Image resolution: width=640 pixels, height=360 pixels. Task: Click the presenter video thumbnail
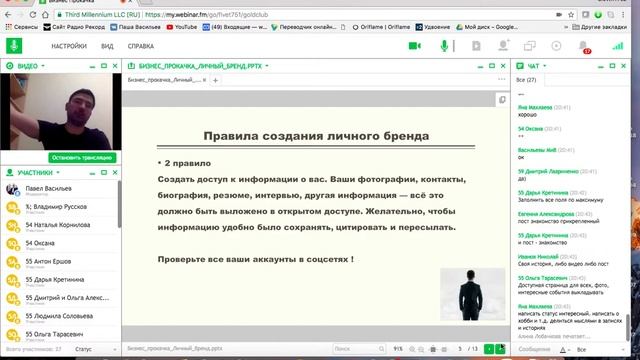[61, 112]
